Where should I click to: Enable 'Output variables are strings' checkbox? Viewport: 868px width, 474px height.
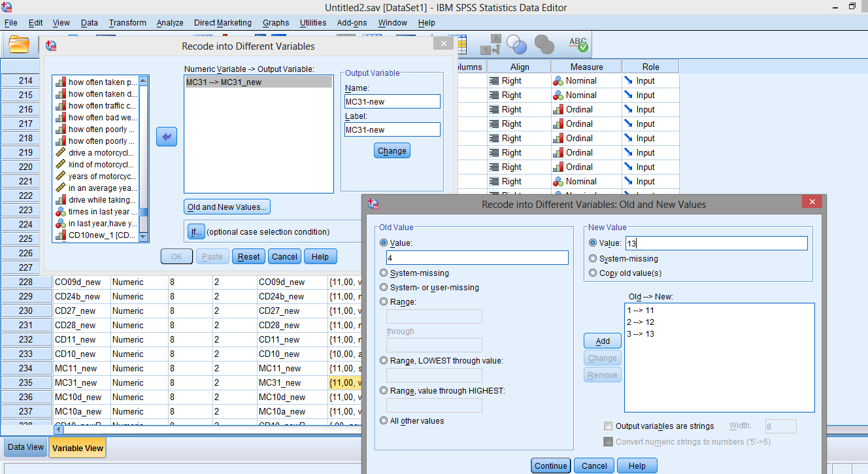pos(609,426)
